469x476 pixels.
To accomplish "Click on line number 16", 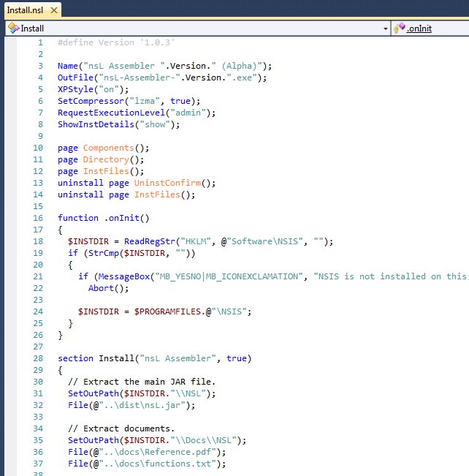I will (x=38, y=218).
